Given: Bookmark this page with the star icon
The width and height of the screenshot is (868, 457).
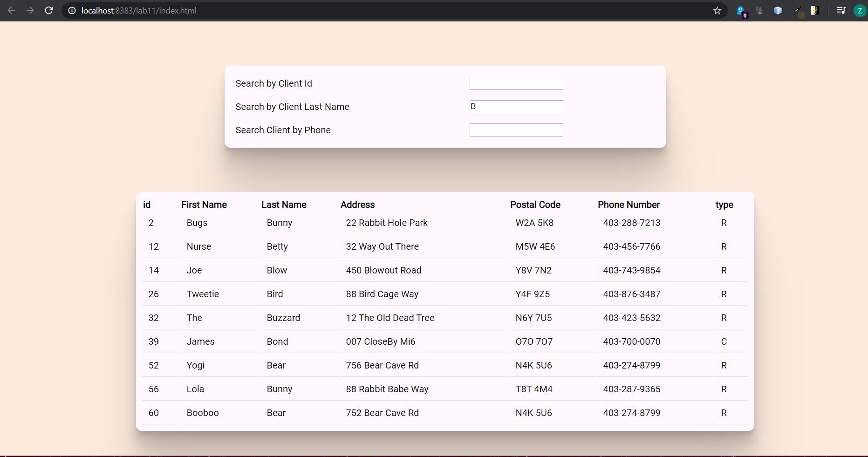Looking at the screenshot, I should pos(717,10).
